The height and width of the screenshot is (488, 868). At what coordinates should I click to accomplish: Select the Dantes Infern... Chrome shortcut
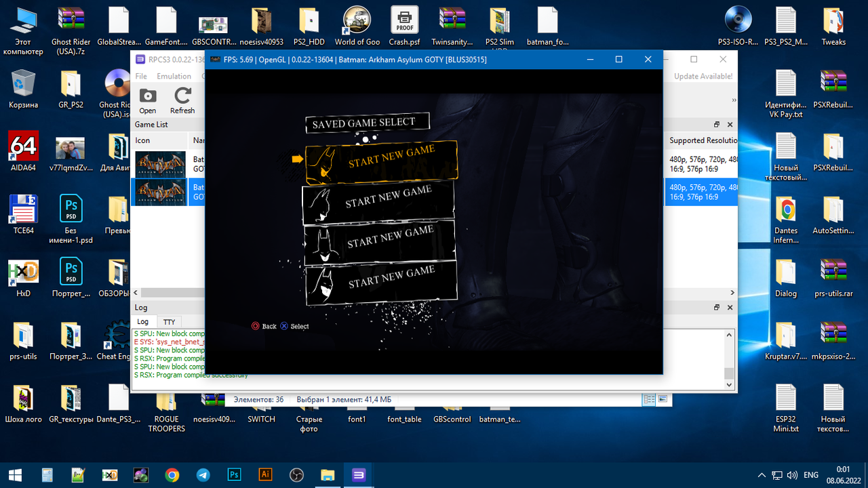pos(786,220)
